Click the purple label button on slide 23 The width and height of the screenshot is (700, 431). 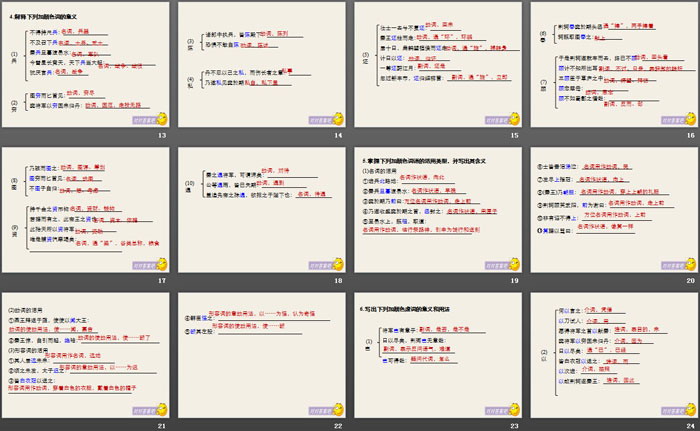point(497,411)
